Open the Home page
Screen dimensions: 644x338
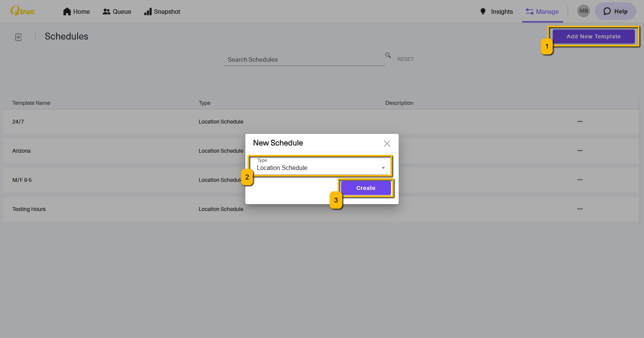click(77, 12)
